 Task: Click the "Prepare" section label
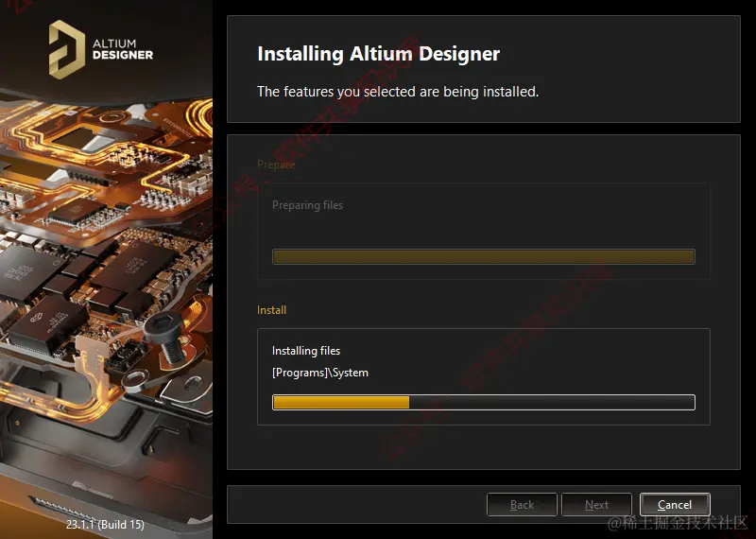point(276,165)
